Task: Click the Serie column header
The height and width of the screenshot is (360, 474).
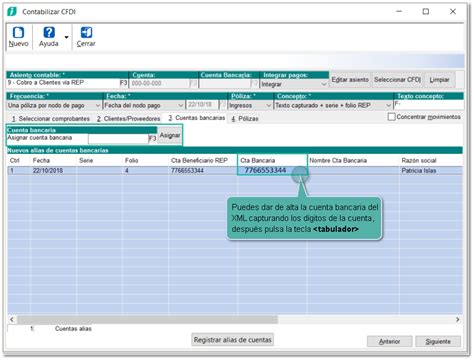Action: (100, 160)
